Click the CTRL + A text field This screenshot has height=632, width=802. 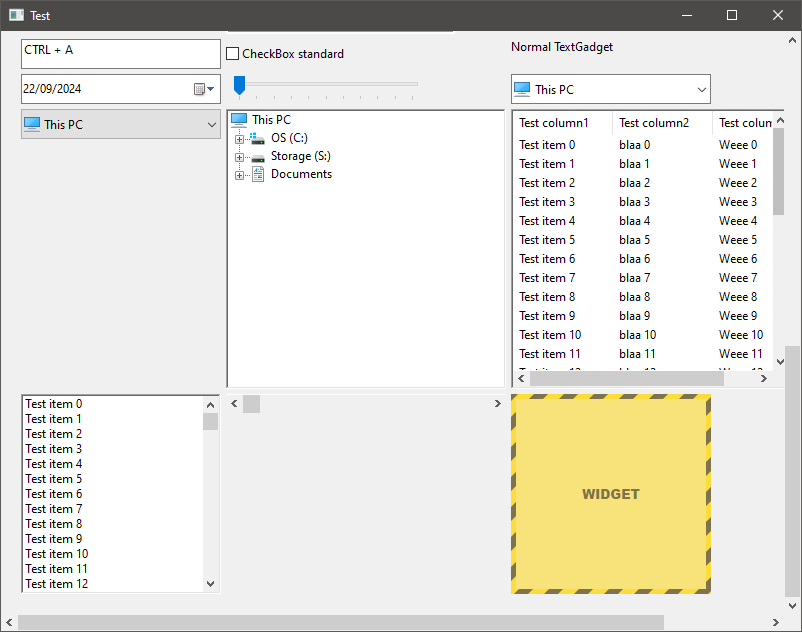coord(121,54)
